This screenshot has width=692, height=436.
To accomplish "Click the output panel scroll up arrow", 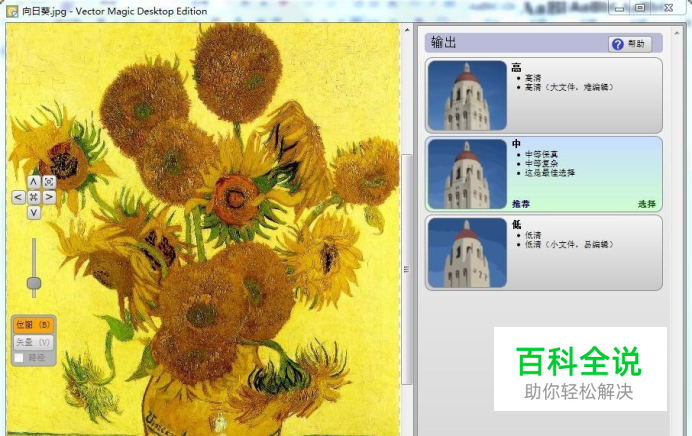I will point(677,33).
